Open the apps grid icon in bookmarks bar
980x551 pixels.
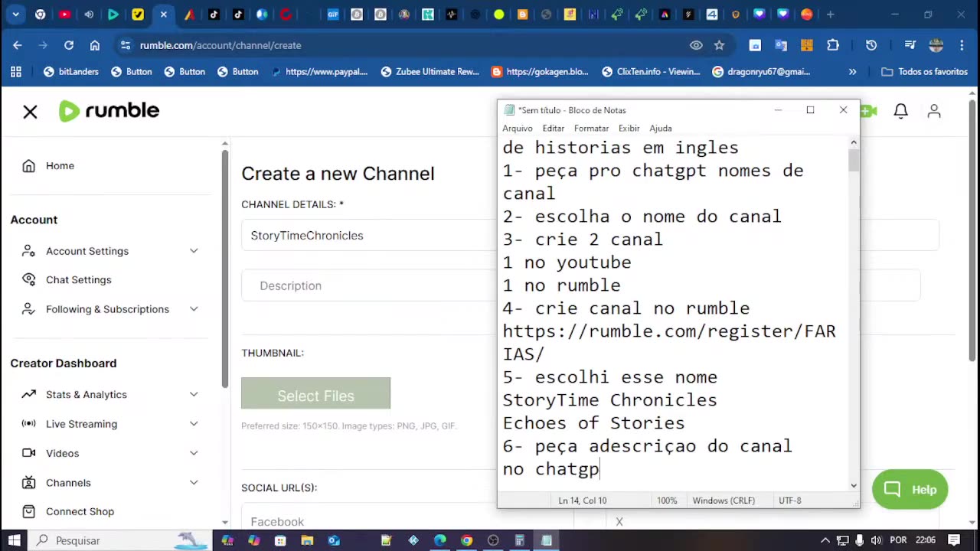tap(16, 72)
